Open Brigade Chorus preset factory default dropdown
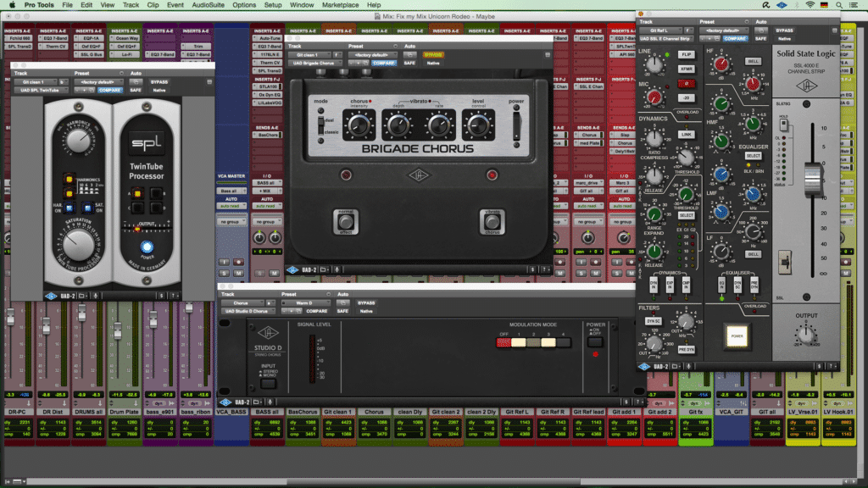868x488 pixels. coord(372,55)
